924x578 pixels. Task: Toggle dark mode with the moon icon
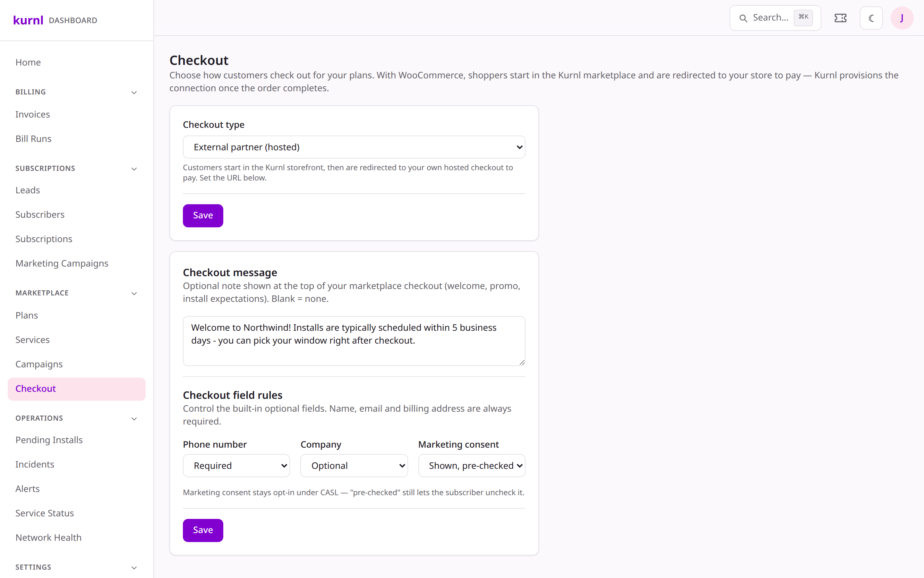click(x=871, y=18)
